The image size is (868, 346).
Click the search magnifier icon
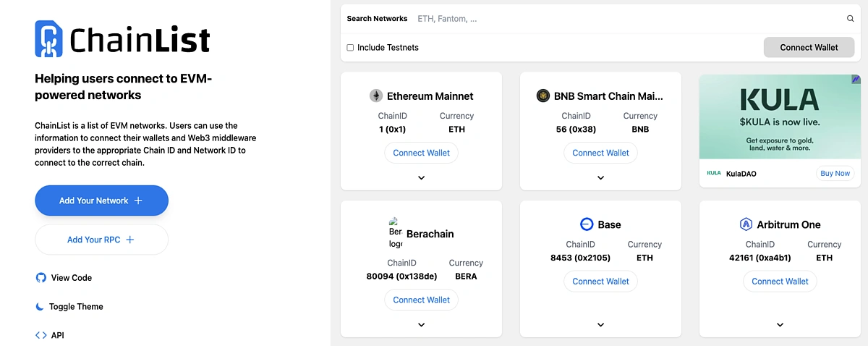[851, 19]
